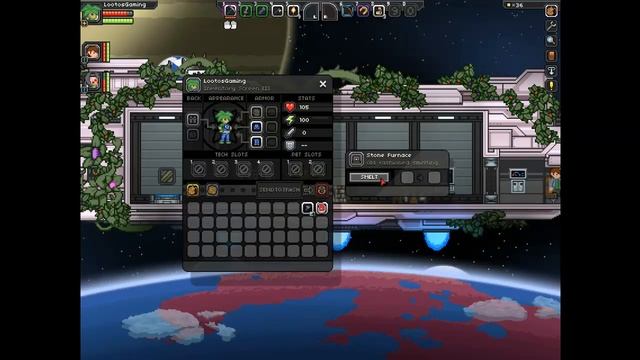Click the cosmetic legs slot
The width and height of the screenshot is (640, 360).
point(271,142)
